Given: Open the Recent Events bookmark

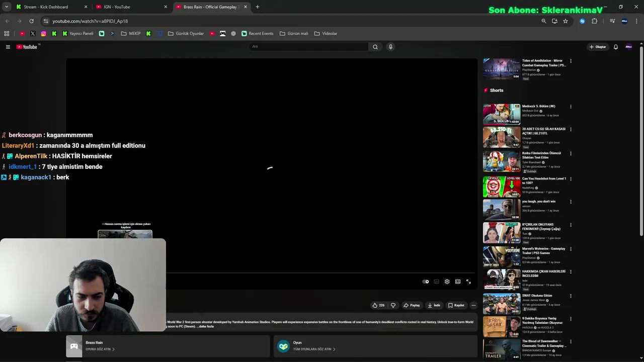Looking at the screenshot, I should 257,34.
